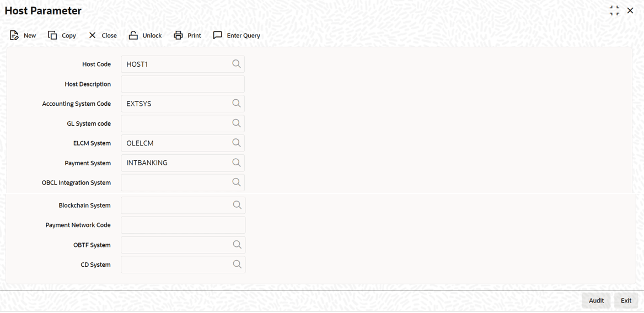Search OBCL Integration System values
Image resolution: width=644 pixels, height=313 pixels.
pyautogui.click(x=237, y=182)
